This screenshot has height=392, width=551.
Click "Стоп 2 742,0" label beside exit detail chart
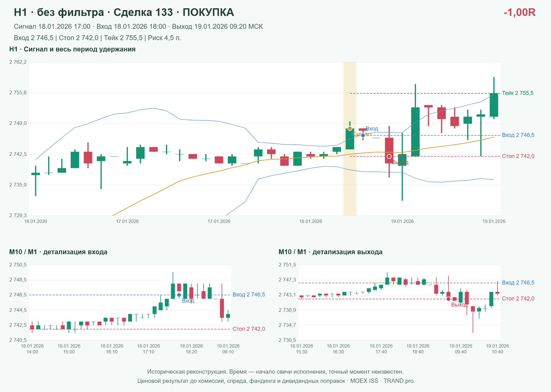click(x=518, y=299)
